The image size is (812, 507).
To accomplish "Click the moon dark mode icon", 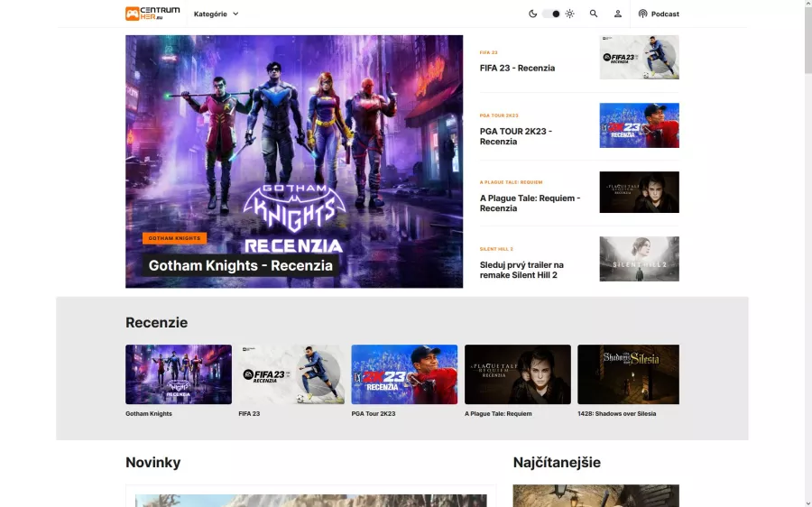I will coord(532,14).
